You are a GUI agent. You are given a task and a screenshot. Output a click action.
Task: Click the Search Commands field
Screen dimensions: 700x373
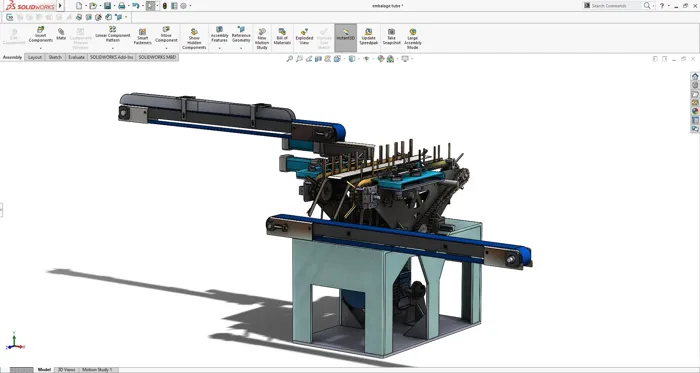point(616,6)
